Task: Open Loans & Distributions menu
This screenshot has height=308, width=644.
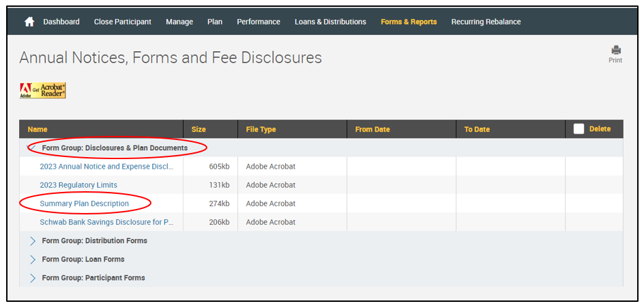Action: tap(330, 22)
